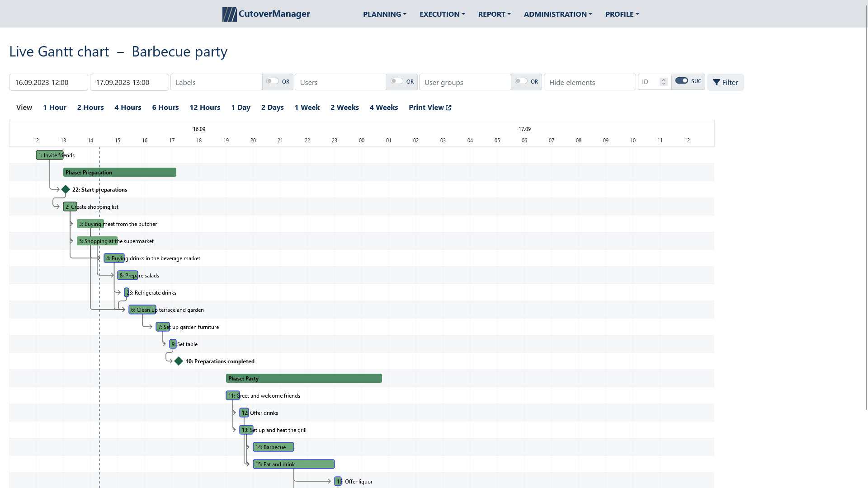
Task: Open the PLANNING dropdown menu
Action: (385, 14)
